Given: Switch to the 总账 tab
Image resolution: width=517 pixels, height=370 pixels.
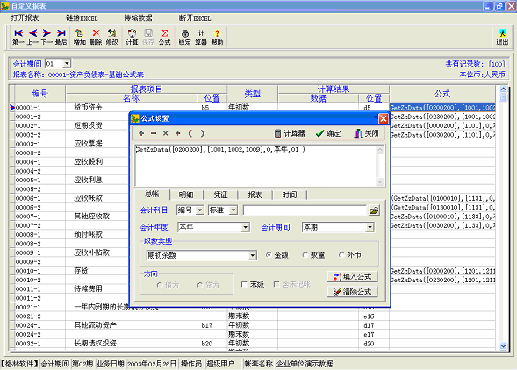Looking at the screenshot, I should [x=152, y=194].
